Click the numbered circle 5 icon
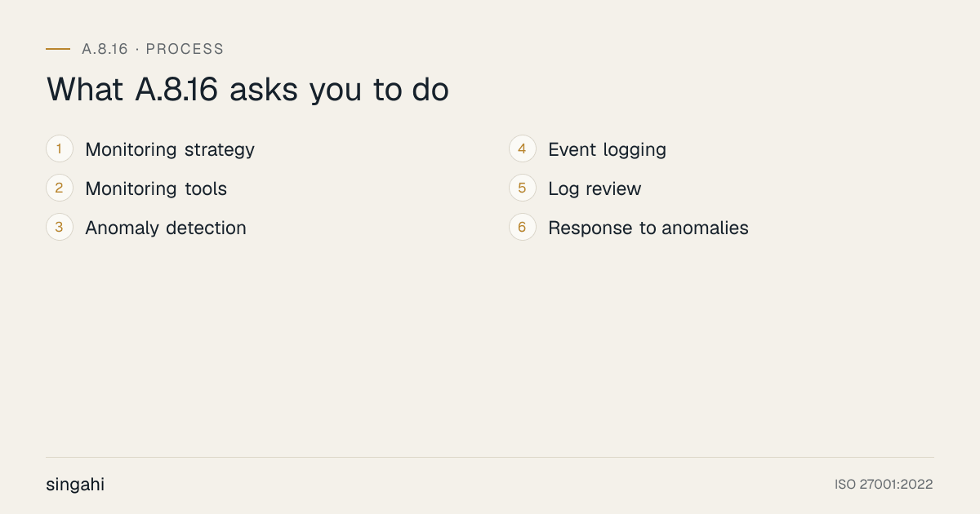 point(523,188)
